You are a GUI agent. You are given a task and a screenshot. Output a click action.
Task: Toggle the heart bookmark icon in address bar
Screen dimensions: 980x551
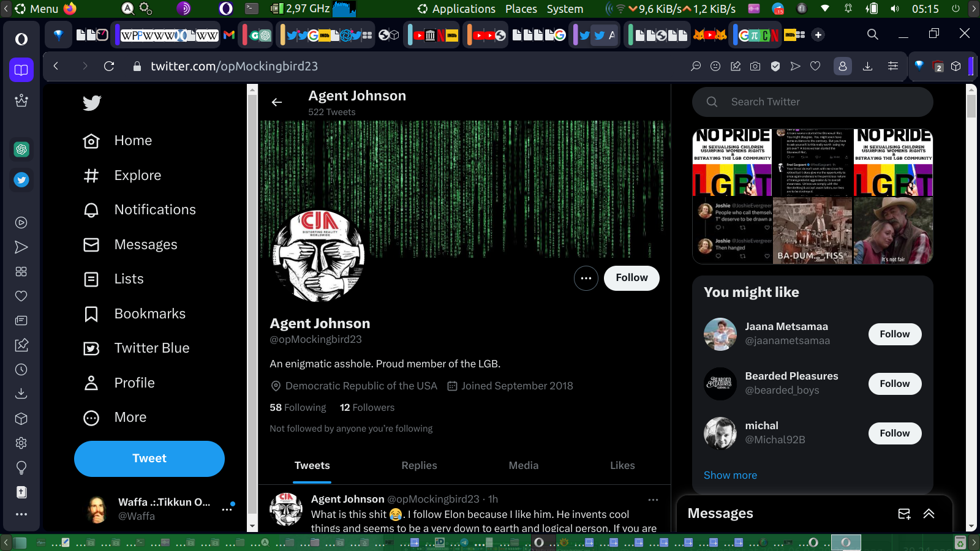[x=815, y=66]
